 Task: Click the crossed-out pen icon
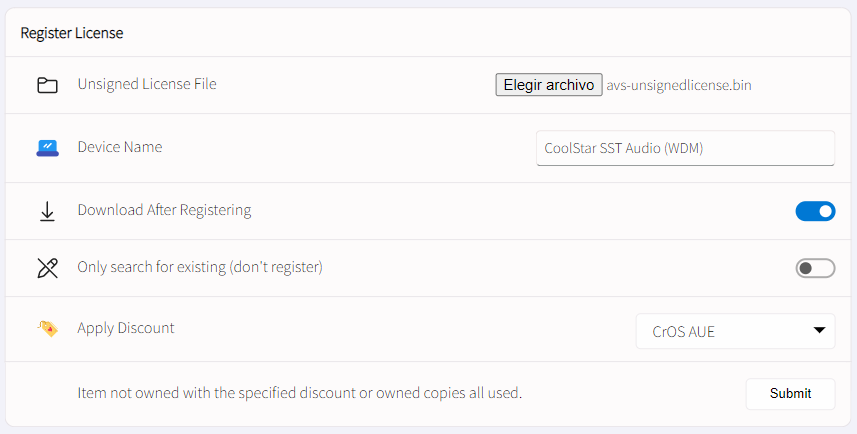tap(48, 268)
